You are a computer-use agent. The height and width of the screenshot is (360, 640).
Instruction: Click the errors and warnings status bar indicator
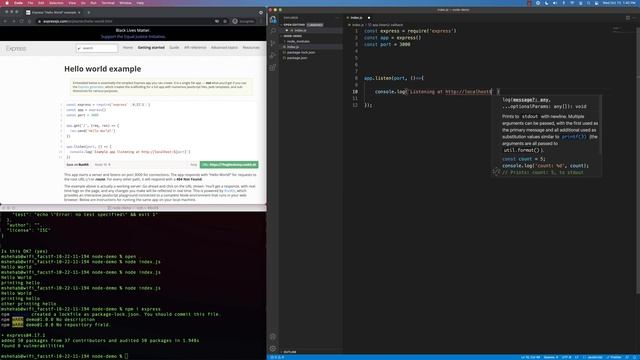point(277,357)
